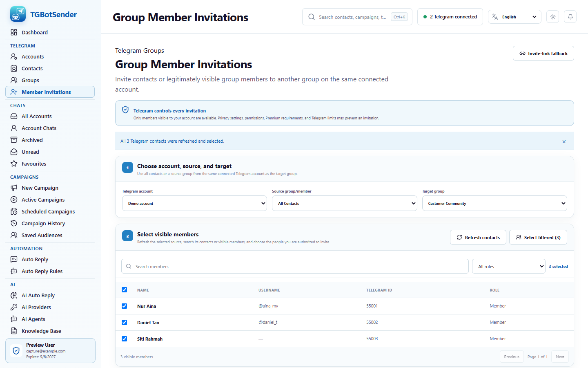The image size is (588, 368).
Task: Click the Favourites star icon
Action: pos(14,164)
